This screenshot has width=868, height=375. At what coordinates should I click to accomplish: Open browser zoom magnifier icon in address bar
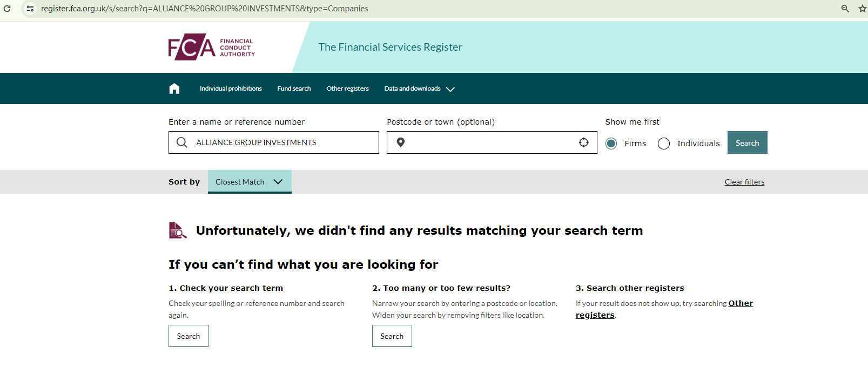(845, 9)
